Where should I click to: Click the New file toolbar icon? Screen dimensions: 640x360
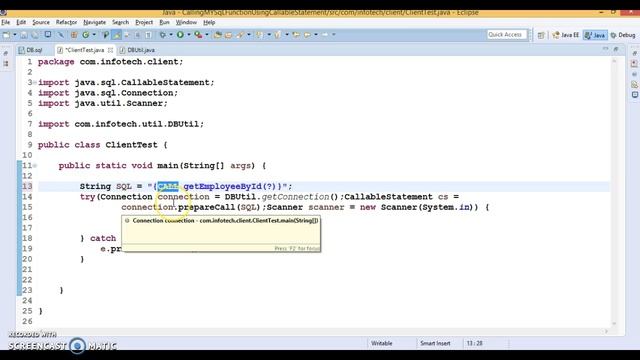tap(7, 35)
